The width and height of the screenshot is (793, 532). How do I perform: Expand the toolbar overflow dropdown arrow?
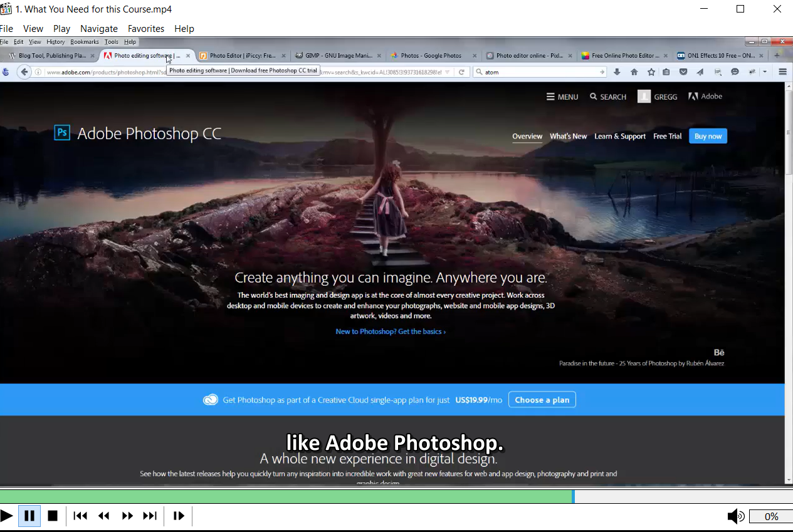click(765, 72)
